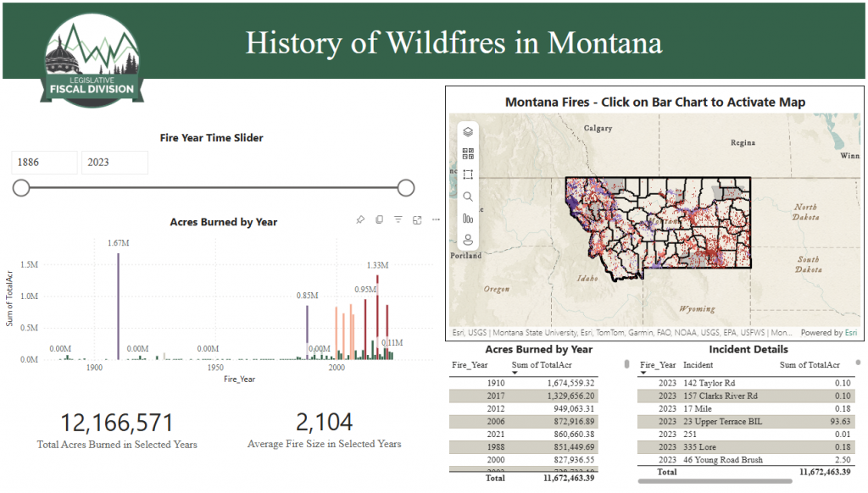The height and width of the screenshot is (493, 868).
Task: Select the 1910 row in Acres table
Action: (534, 383)
